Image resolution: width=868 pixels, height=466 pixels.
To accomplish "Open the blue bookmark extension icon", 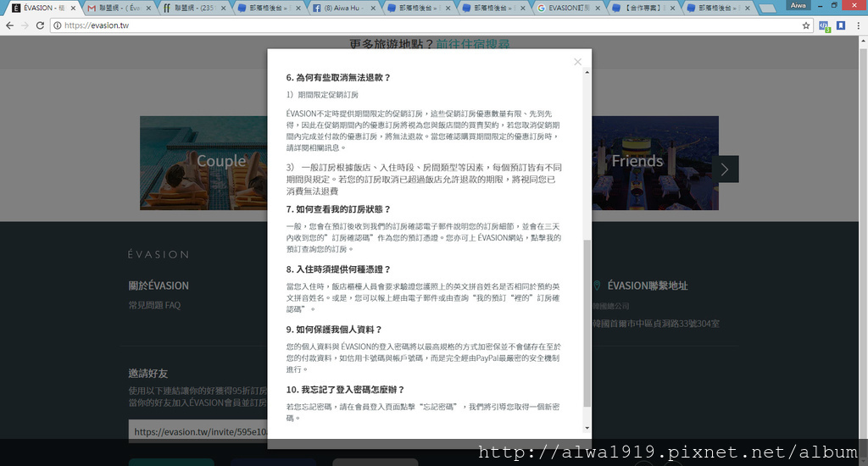I will tap(841, 25).
